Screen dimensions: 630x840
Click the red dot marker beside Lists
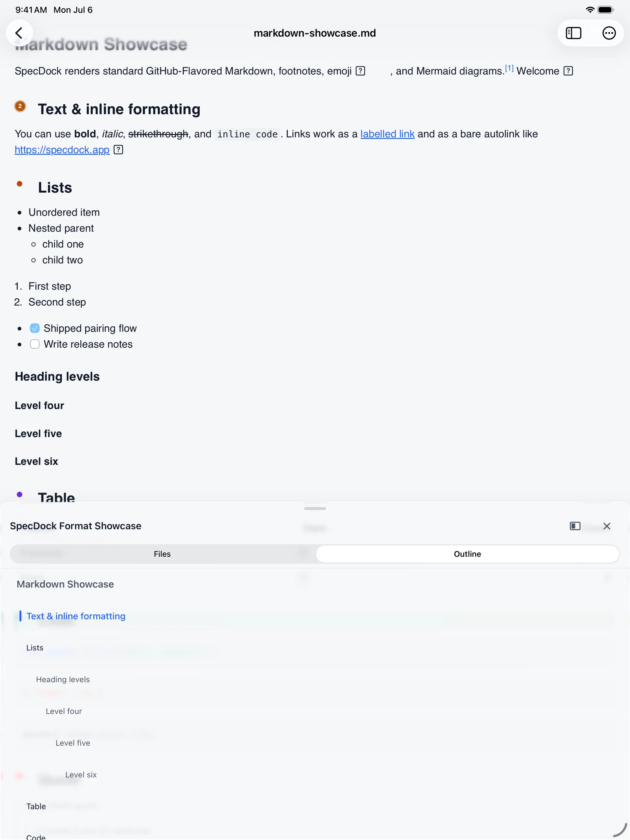pyautogui.click(x=20, y=184)
